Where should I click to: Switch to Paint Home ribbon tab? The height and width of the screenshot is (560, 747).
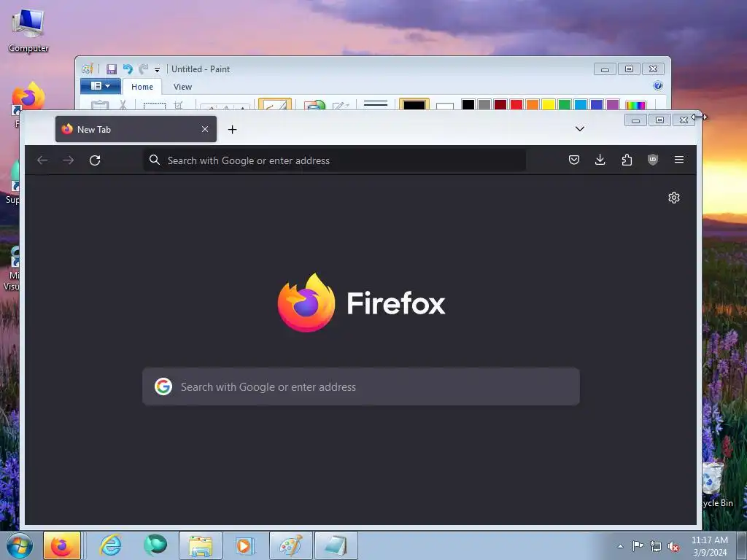click(x=142, y=87)
